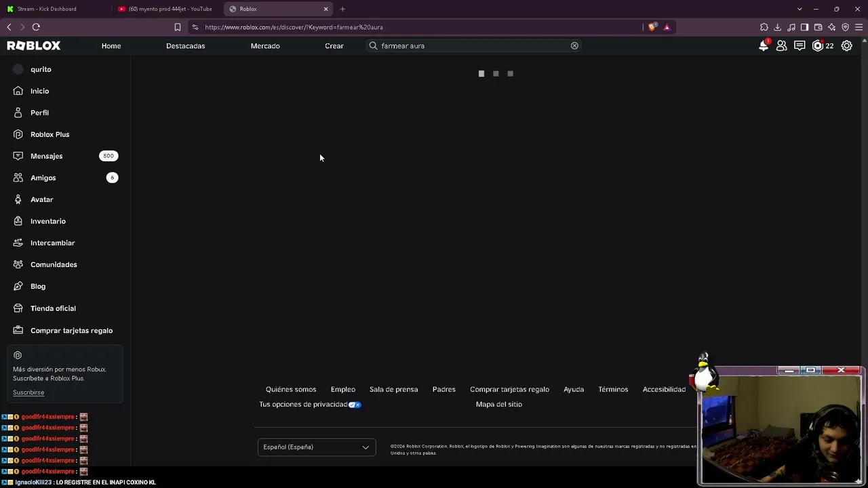Open browser downloads icon

pos(778,27)
